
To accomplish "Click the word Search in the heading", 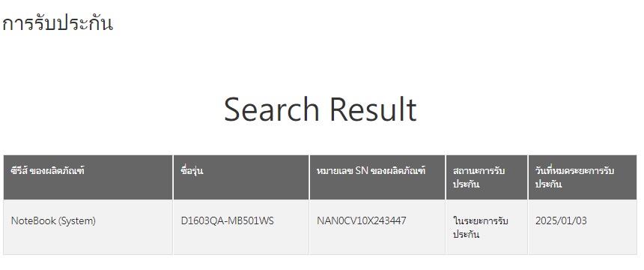I will (272, 109).
